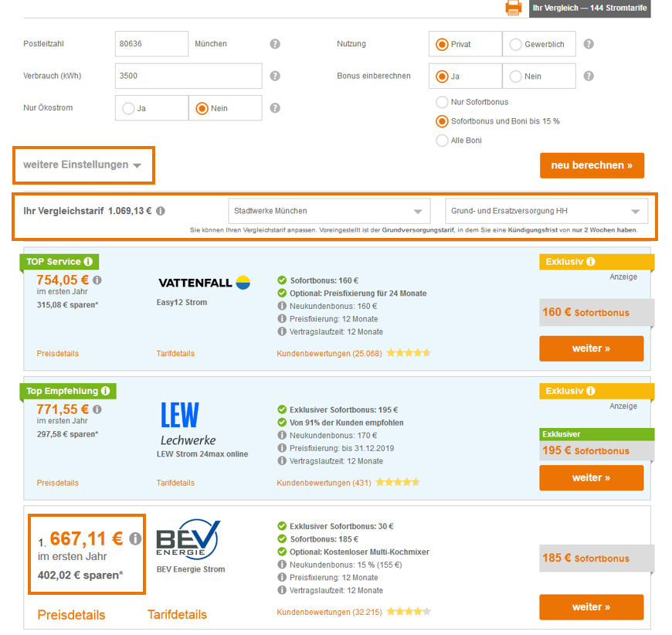
Task: Click Von 91% der Kunden empfohlen text
Action: [347, 423]
